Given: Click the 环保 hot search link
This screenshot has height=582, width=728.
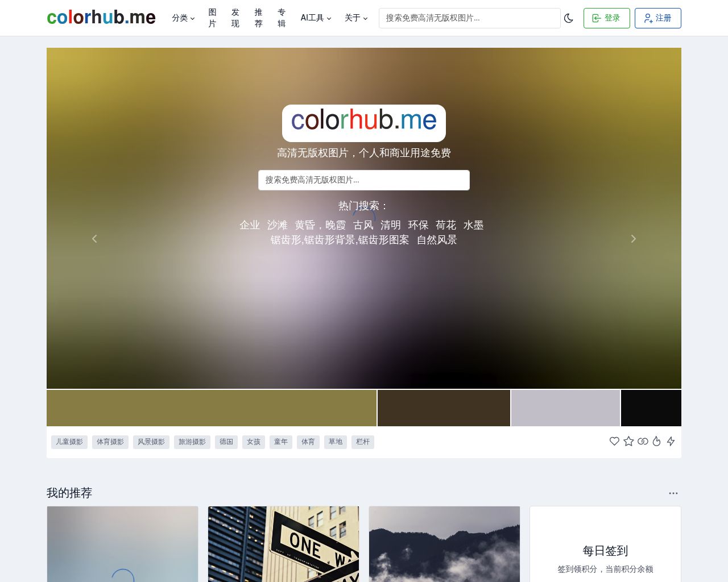Looking at the screenshot, I should [x=418, y=225].
